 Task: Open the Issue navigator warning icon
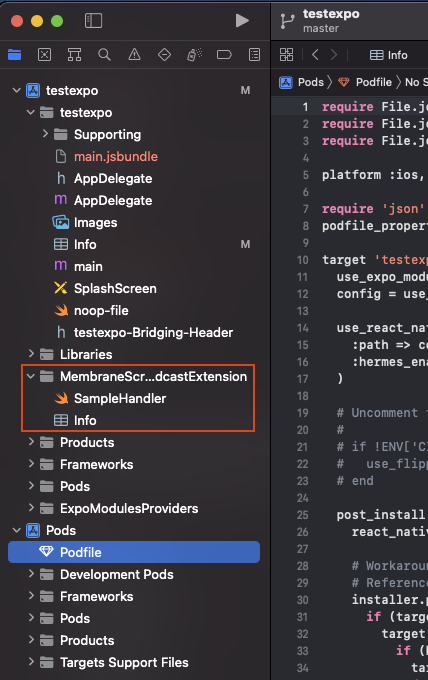(134, 55)
